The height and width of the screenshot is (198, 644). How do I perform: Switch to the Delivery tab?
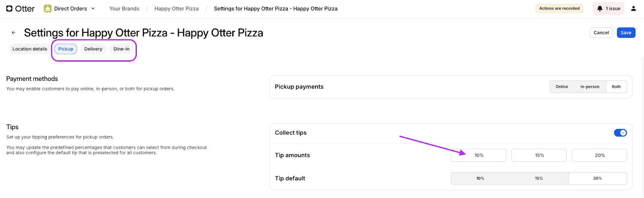coord(93,49)
